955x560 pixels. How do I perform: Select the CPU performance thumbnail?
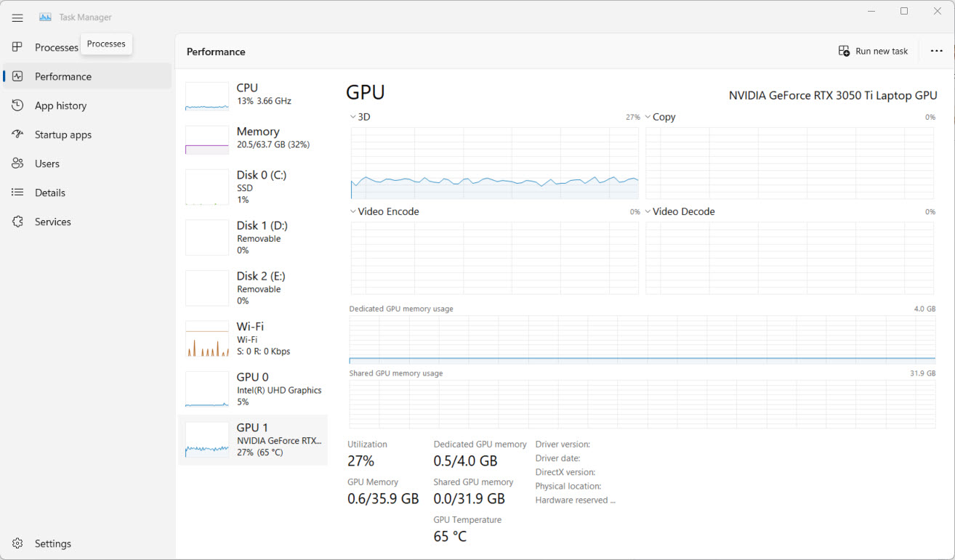pos(253,95)
